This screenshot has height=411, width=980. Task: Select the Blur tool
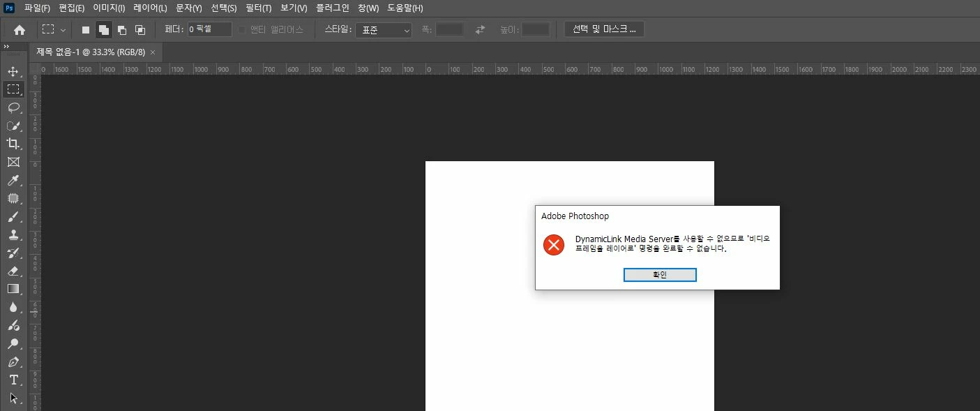(x=13, y=307)
